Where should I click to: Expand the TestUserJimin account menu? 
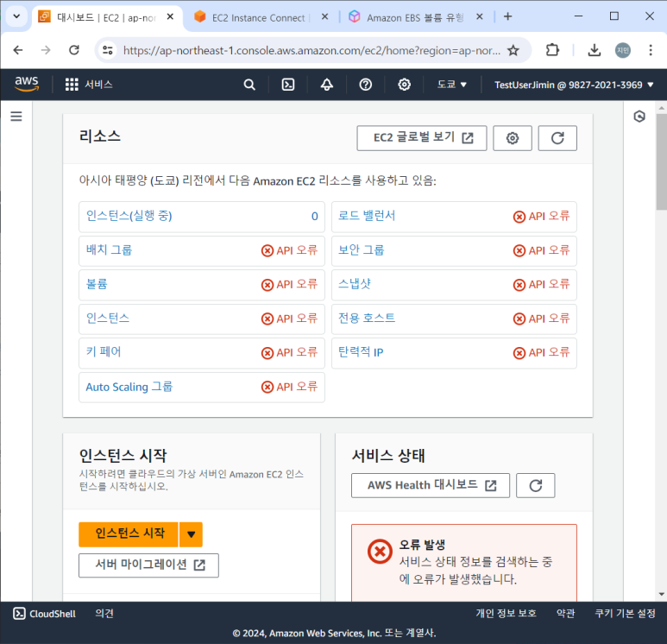coord(574,85)
